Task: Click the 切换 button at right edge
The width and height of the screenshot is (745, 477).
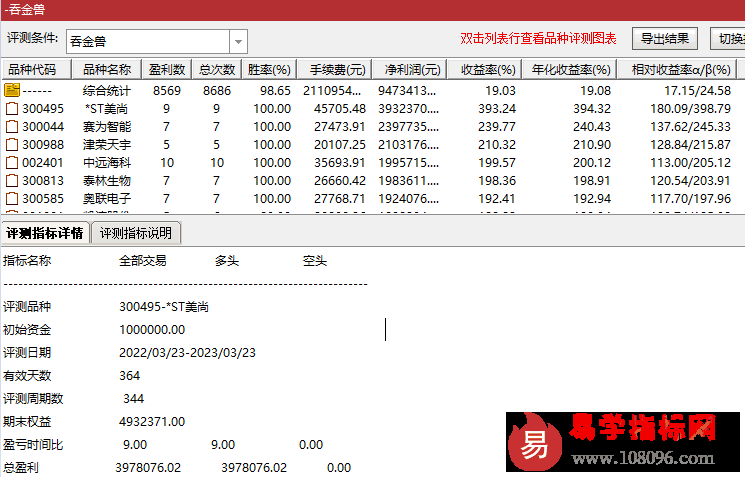Action: click(x=728, y=38)
